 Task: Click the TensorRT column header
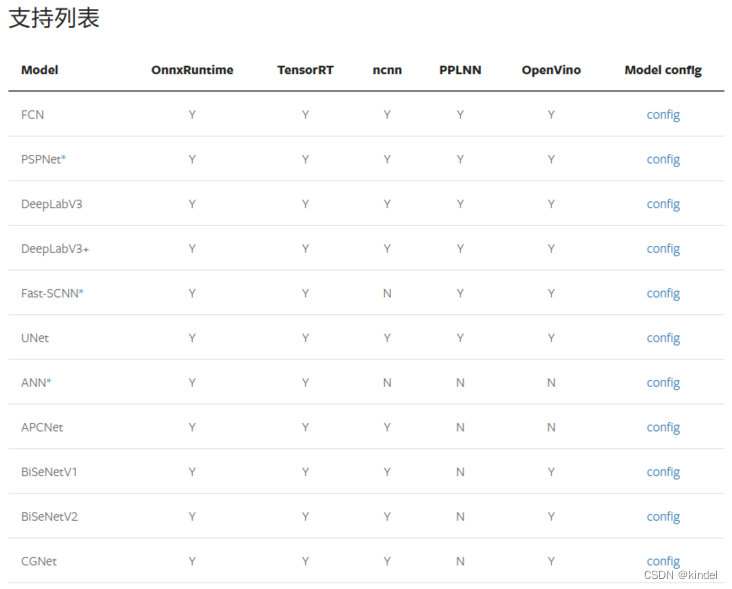pyautogui.click(x=305, y=70)
